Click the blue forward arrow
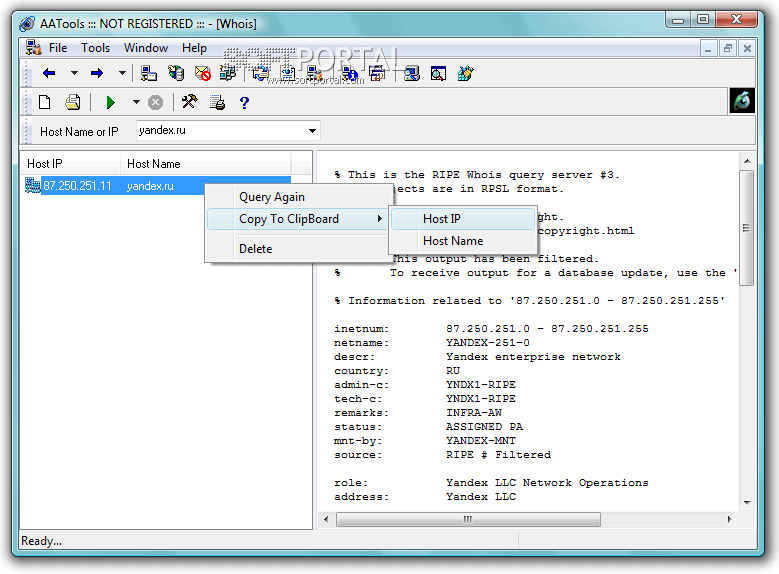The height and width of the screenshot is (574, 779). (x=97, y=74)
